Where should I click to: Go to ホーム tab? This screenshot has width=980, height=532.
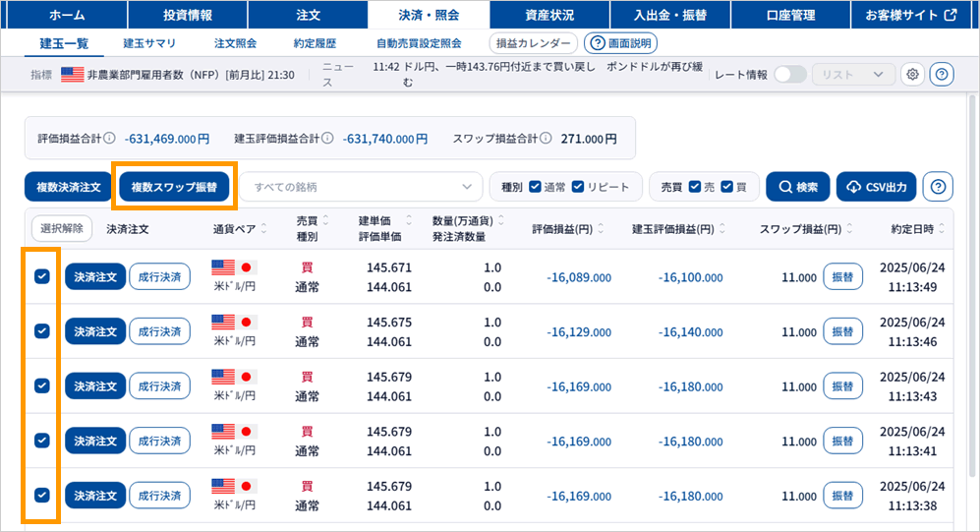(66, 15)
